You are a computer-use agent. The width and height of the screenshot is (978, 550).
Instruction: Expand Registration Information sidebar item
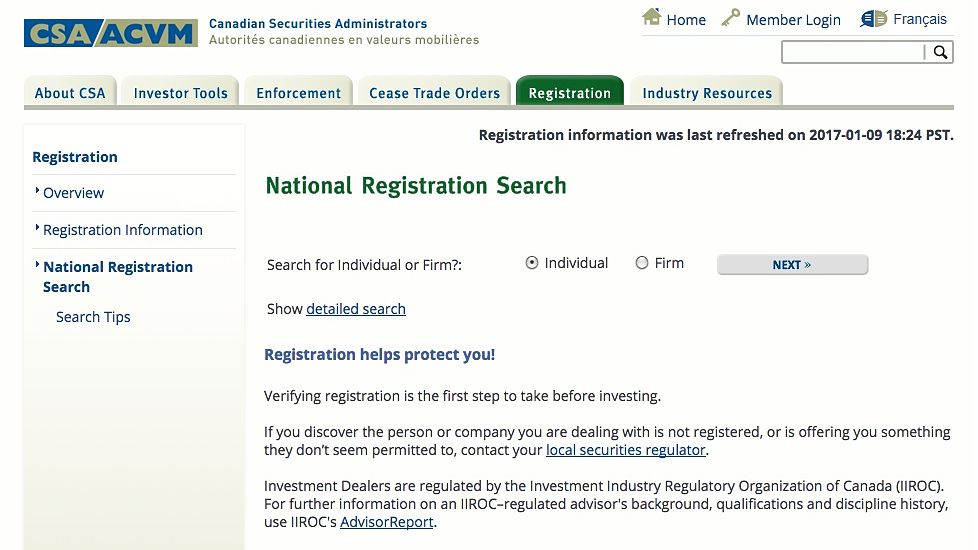[x=123, y=230]
